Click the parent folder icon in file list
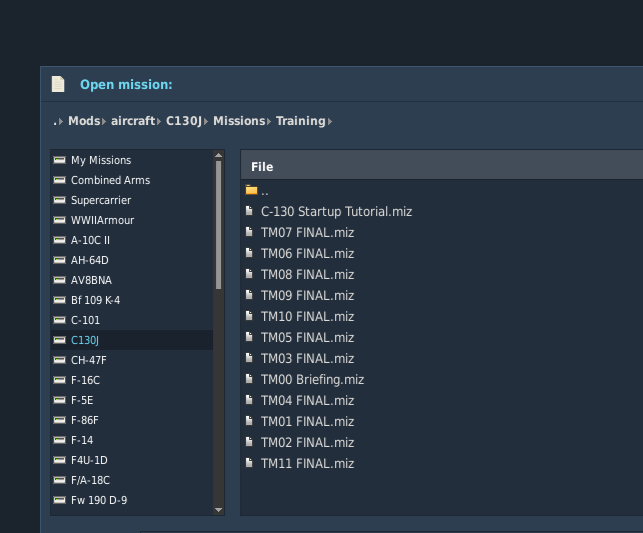The height and width of the screenshot is (533, 643). click(251, 190)
